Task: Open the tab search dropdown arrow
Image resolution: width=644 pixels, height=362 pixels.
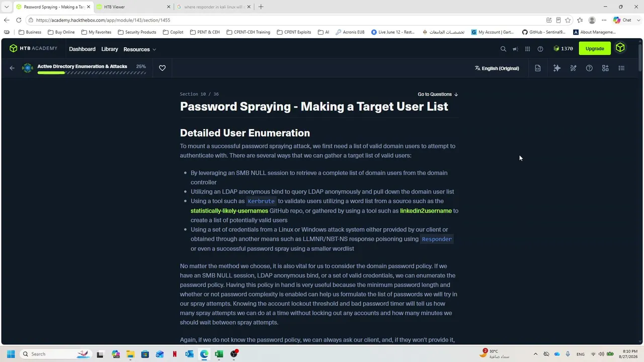Action: (6, 7)
